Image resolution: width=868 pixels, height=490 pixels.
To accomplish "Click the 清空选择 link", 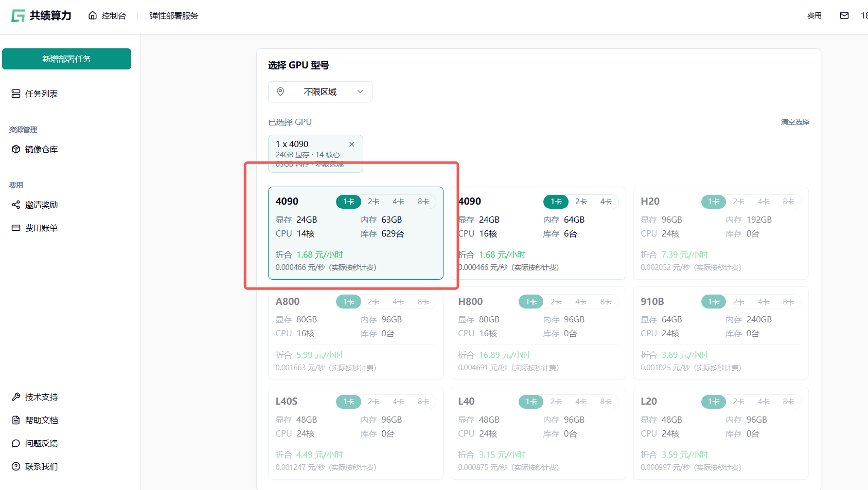I will tap(795, 122).
